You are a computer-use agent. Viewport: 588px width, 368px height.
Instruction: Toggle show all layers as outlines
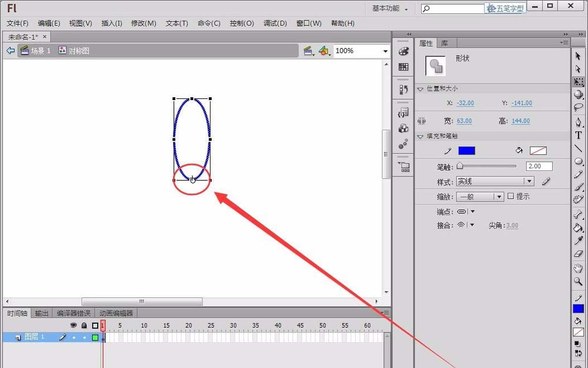[x=95, y=325]
